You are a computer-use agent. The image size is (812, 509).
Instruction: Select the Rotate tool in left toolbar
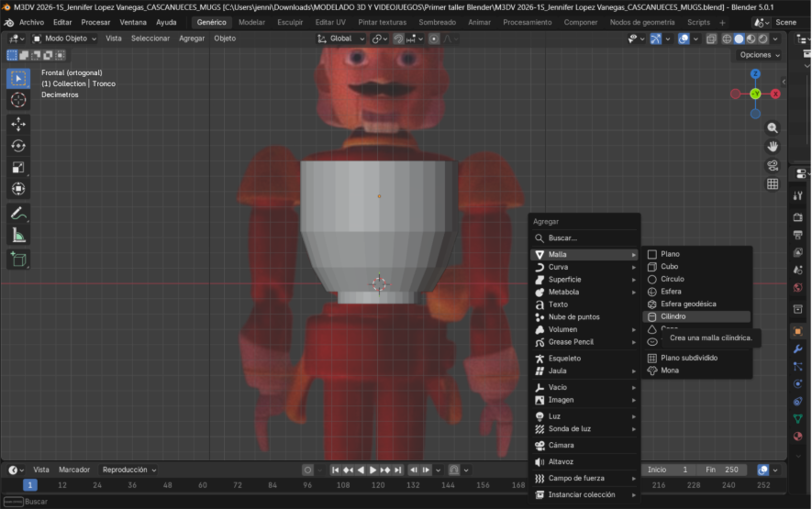[x=18, y=146]
